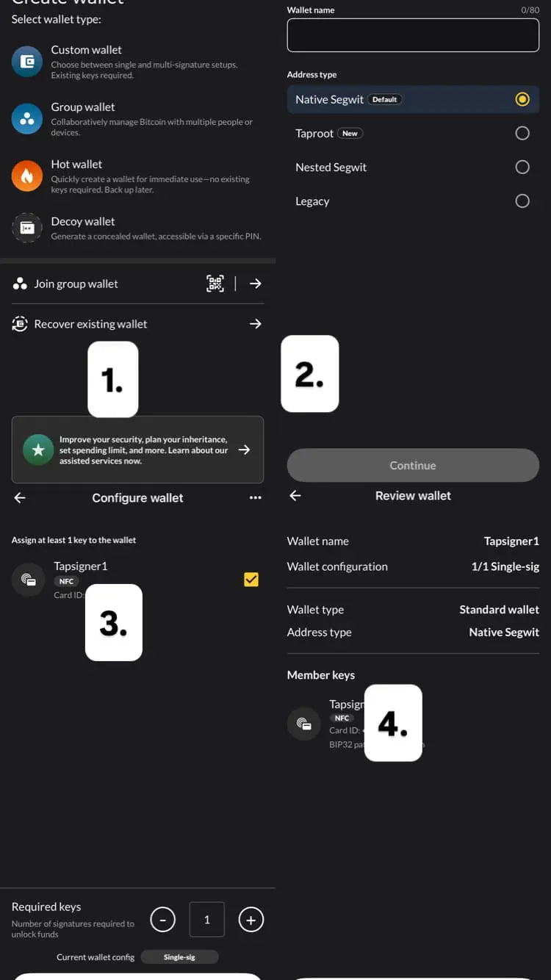Click the Wallet name input field
551x980 pixels.
pos(413,35)
